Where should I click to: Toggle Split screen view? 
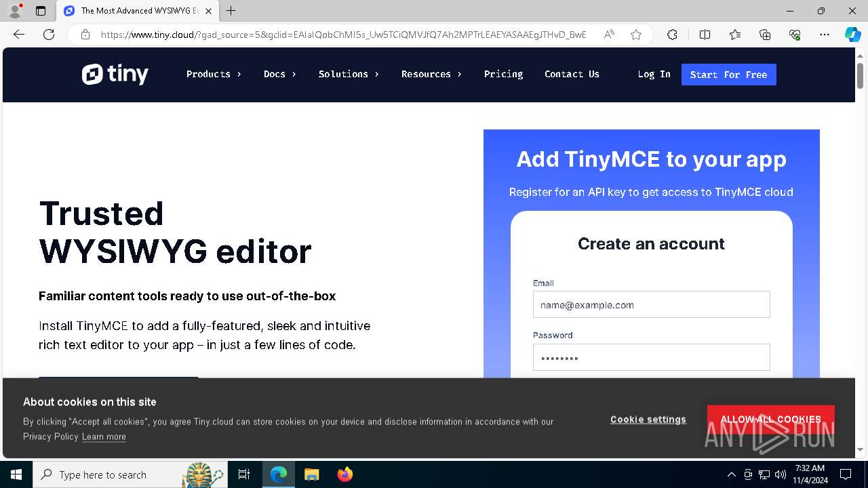pyautogui.click(x=705, y=35)
